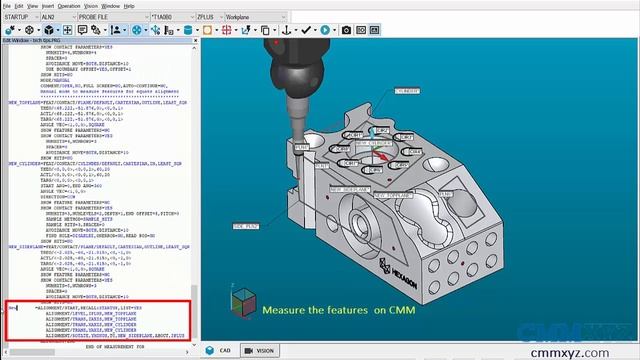Open the View menu
Screen dimensions: 640x360
(x=32, y=6)
